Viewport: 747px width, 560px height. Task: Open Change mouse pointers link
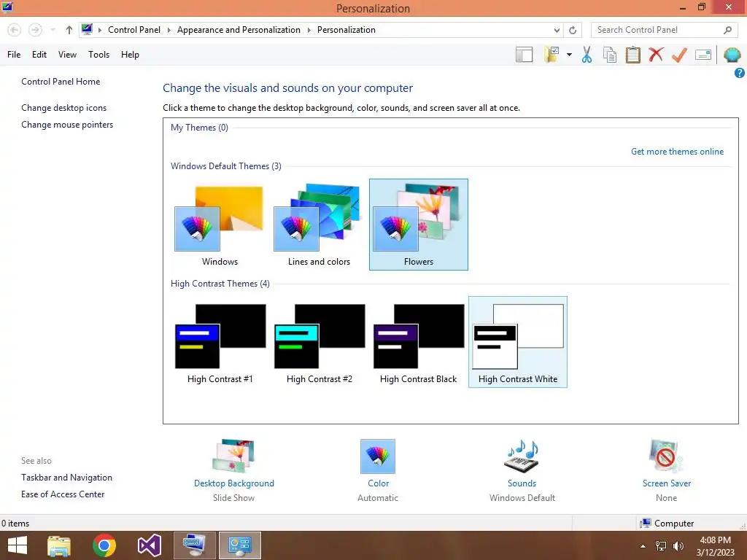[x=67, y=125]
